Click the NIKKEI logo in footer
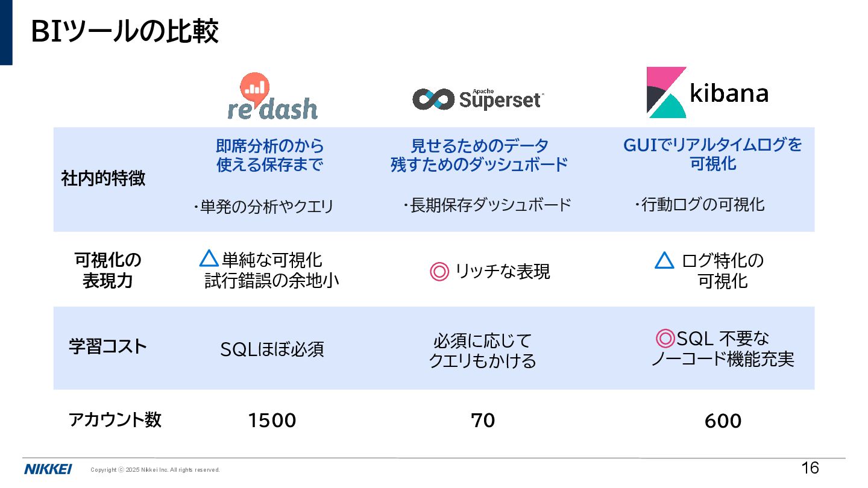The image size is (868, 488). pyautogui.click(x=48, y=469)
